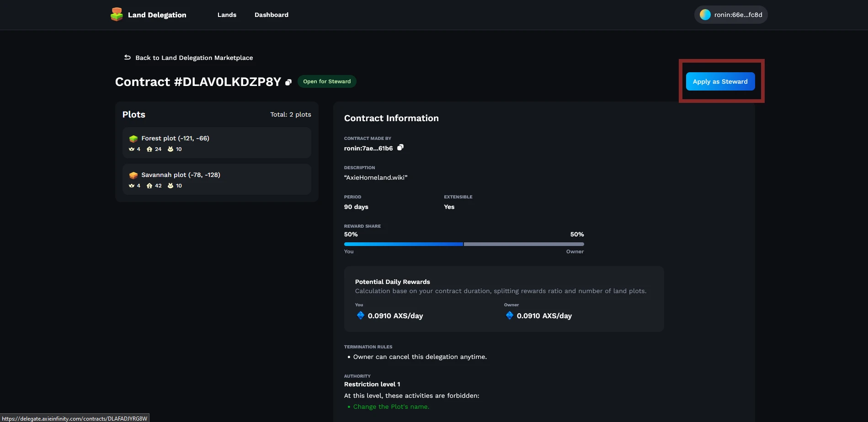868x422 pixels.
Task: Click 'Owner can cancel this delegation anytime.' text
Action: pos(420,357)
